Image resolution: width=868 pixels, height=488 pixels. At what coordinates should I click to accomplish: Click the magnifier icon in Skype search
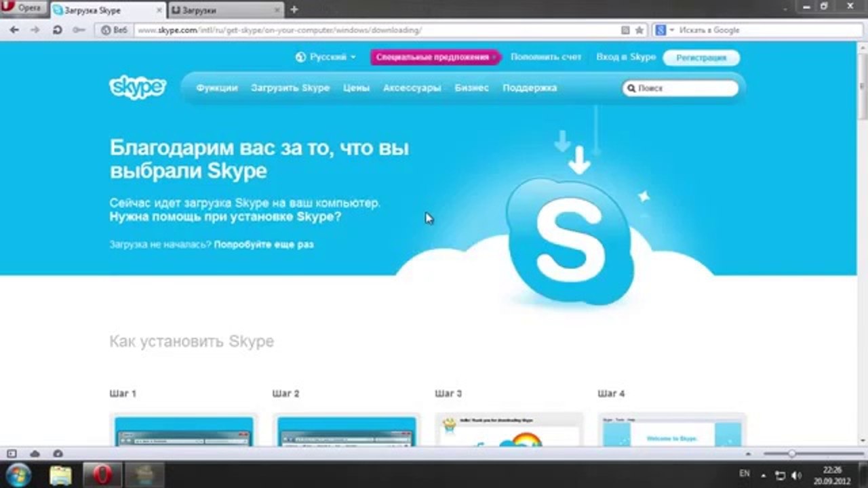click(x=631, y=88)
